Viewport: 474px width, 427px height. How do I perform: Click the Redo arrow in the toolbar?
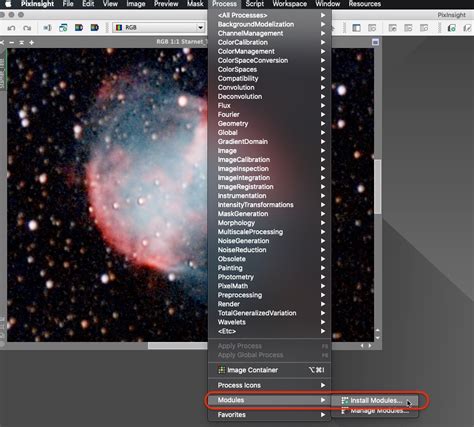[27, 28]
